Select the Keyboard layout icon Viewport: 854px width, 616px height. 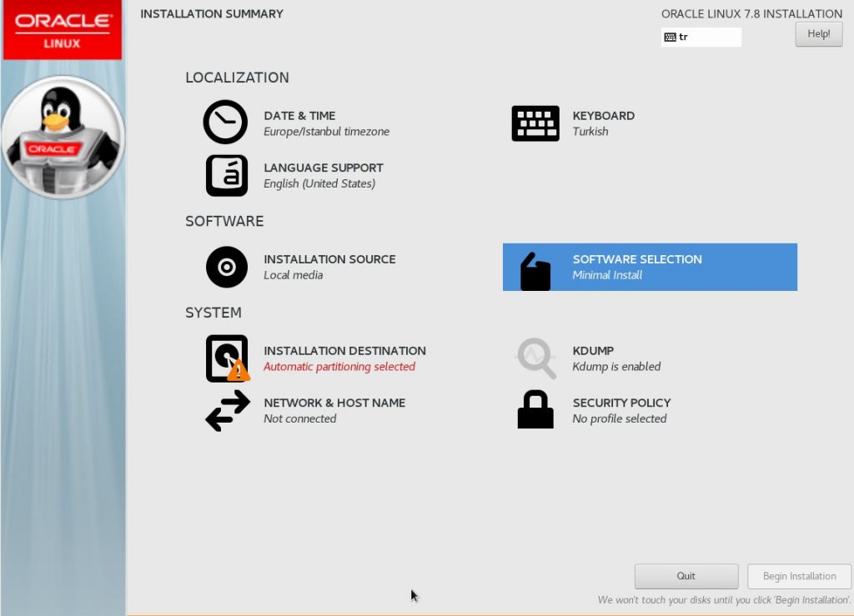click(535, 123)
